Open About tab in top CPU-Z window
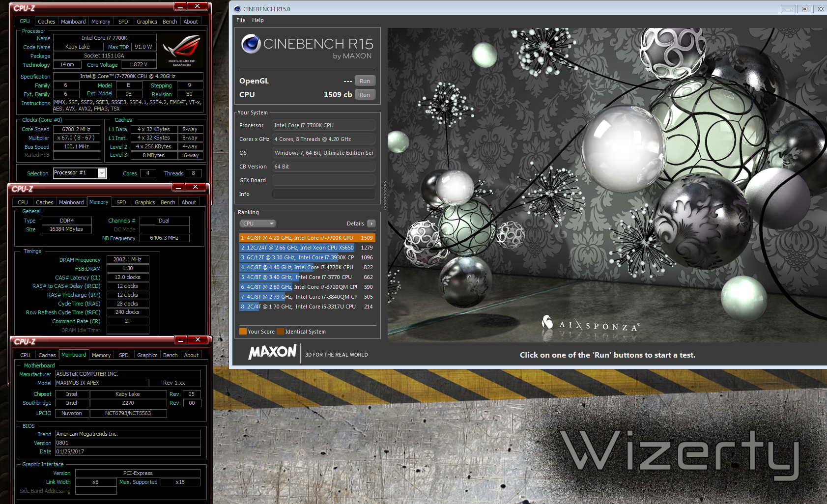 [x=191, y=22]
